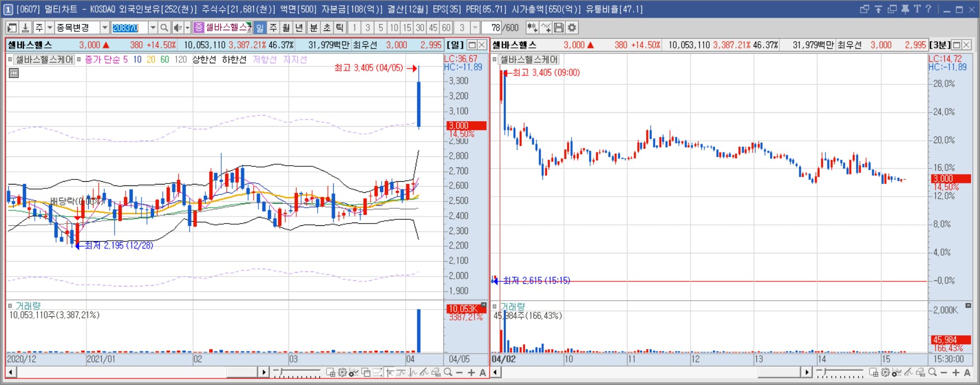This screenshot has width=980, height=385.
Task: Select the 60 interval button
Action: pos(447,28)
